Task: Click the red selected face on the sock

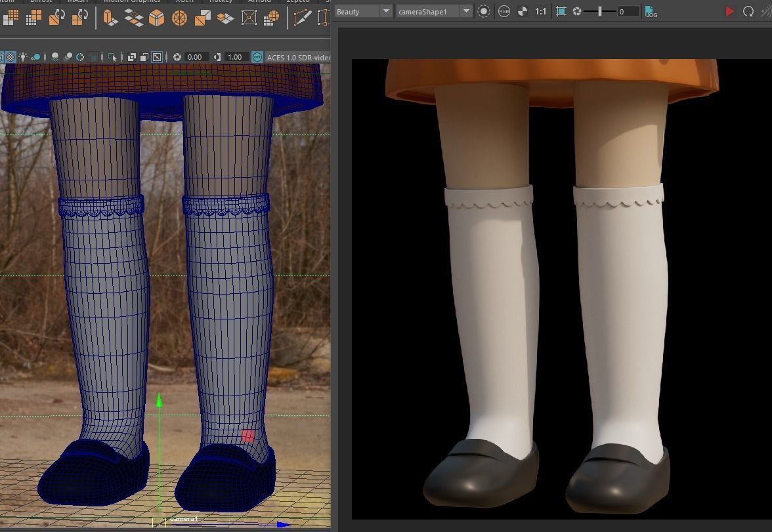Action: (x=247, y=436)
